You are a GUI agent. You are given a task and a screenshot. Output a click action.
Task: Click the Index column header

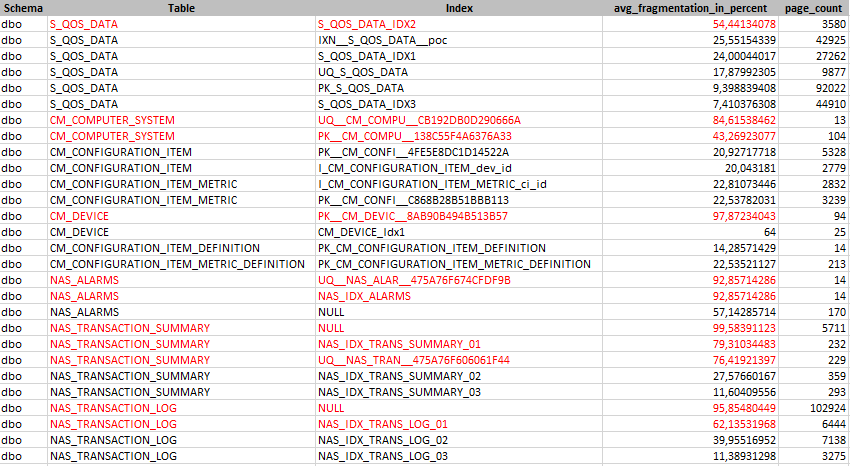tap(459, 8)
